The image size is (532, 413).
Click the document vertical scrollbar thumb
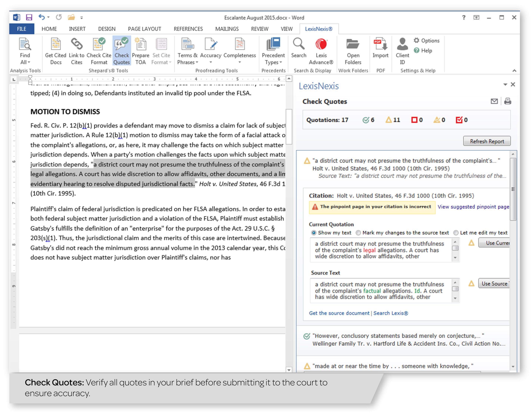289,127
